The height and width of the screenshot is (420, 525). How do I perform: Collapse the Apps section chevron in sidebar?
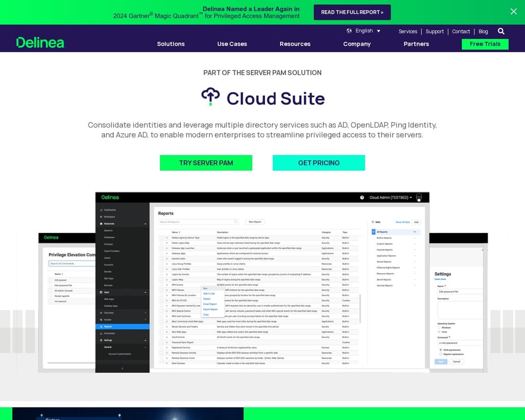[x=145, y=292]
